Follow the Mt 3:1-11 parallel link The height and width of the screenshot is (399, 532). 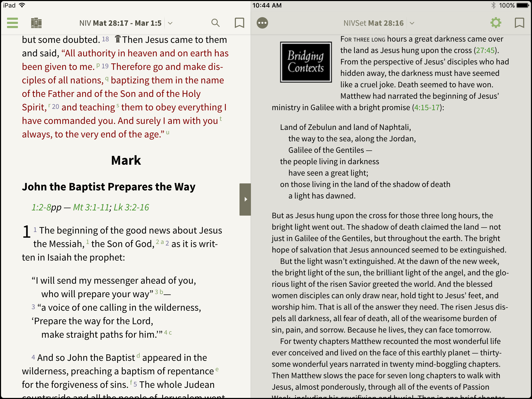tap(91, 207)
